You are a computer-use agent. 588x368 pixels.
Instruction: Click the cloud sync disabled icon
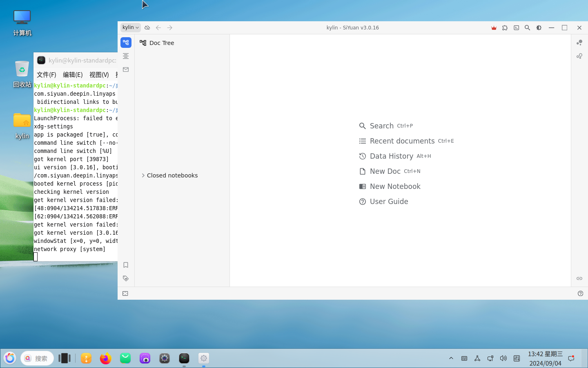tap(147, 27)
